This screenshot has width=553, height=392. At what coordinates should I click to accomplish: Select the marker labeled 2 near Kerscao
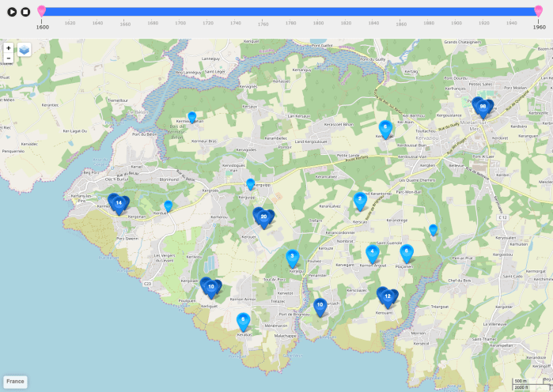tap(360, 201)
